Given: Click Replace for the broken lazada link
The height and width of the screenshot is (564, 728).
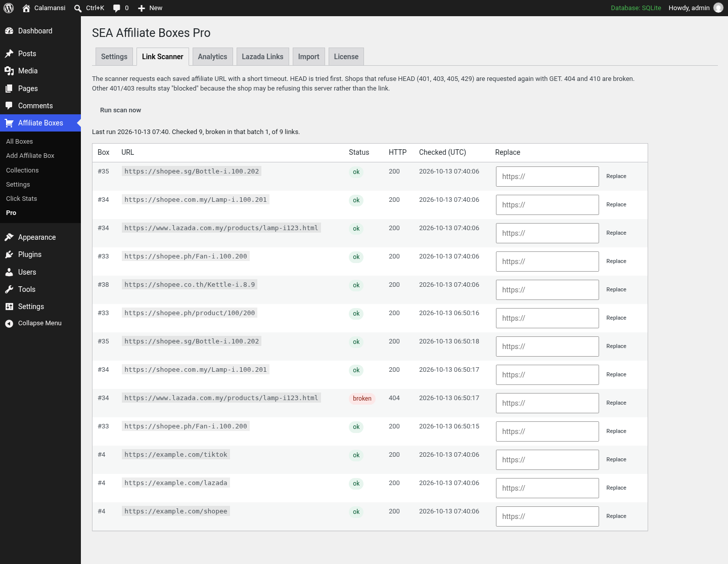Looking at the screenshot, I should tap(616, 403).
